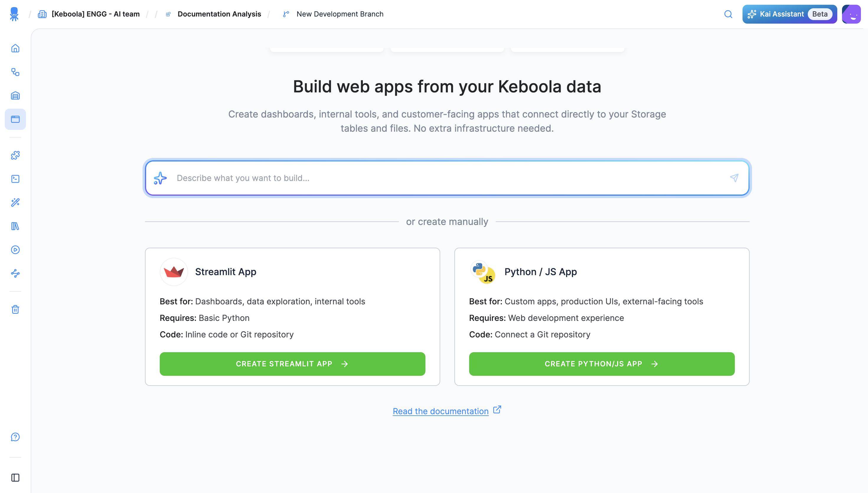This screenshot has width=868, height=493.
Task: Click the AI sparkle icon in prompt box
Action: coord(160,178)
